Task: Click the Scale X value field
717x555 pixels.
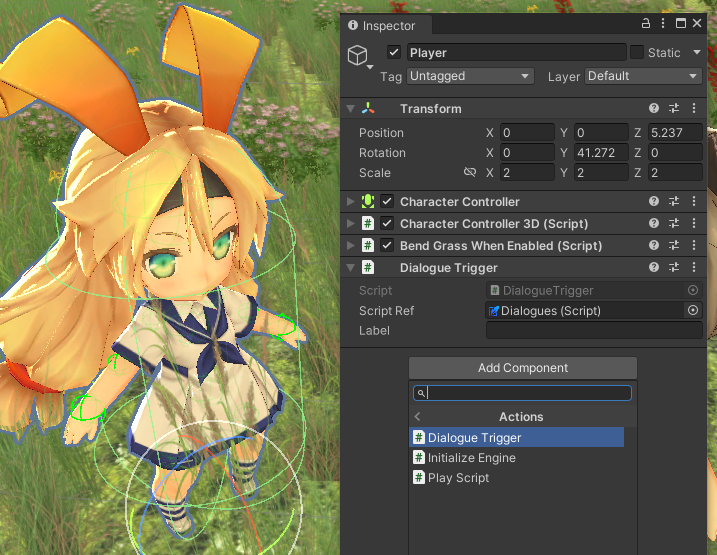Action: (x=527, y=173)
